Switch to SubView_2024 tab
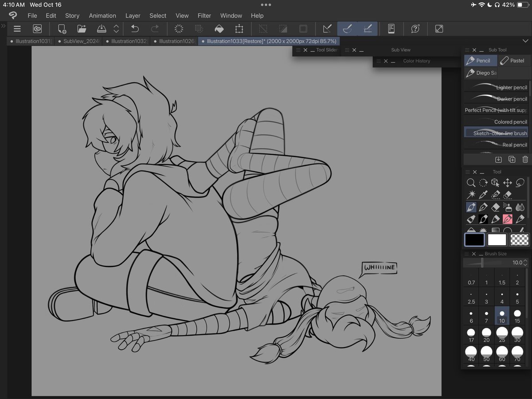Screen dimensions: 532x399 click(79, 41)
